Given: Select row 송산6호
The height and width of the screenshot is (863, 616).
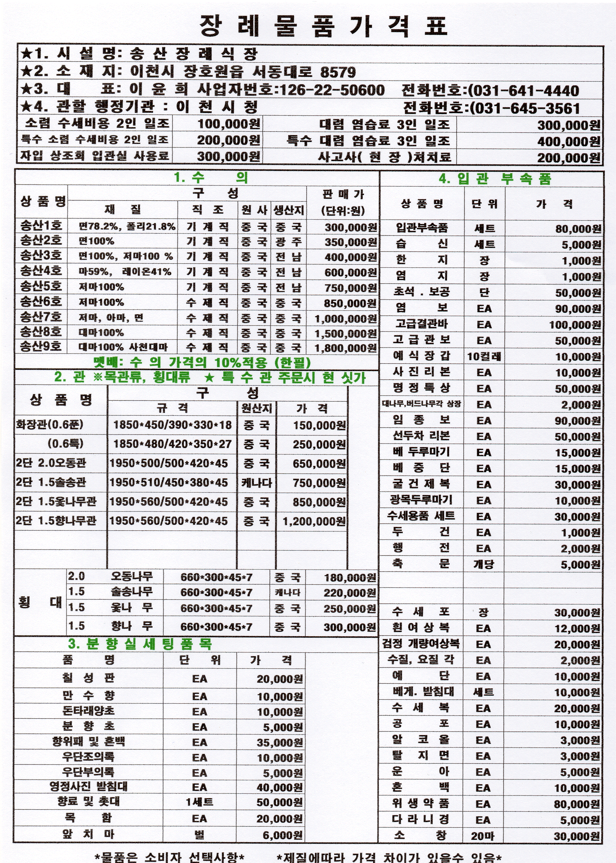Looking at the screenshot, I should [197, 303].
